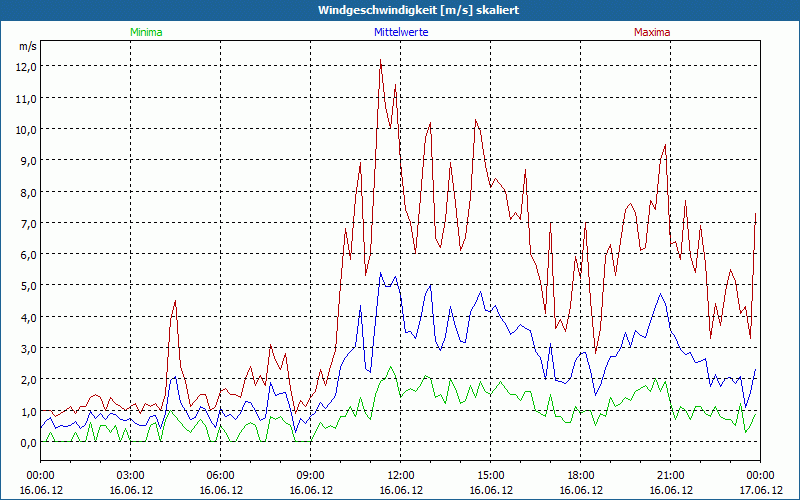Click the 15:00 time axis label
This screenshot has height=500, width=800.
491,476
